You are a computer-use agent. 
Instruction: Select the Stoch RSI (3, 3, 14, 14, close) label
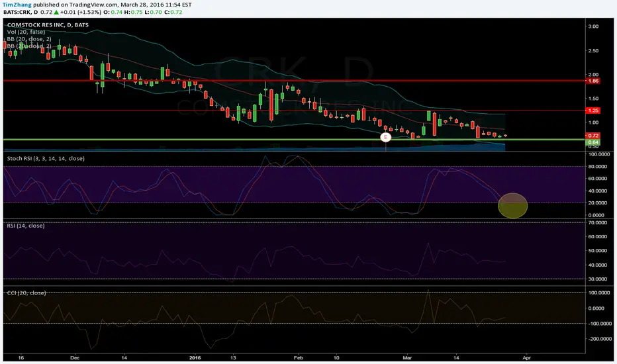click(46, 158)
